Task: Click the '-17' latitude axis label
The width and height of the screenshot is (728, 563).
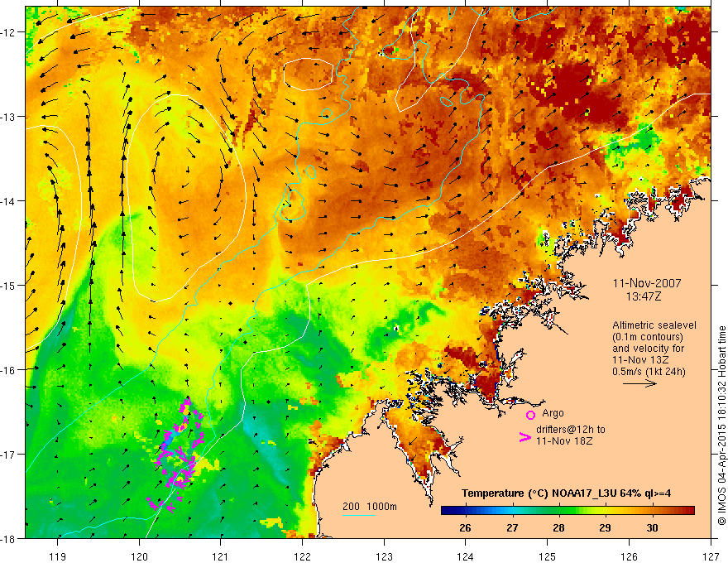Action: (x=9, y=455)
